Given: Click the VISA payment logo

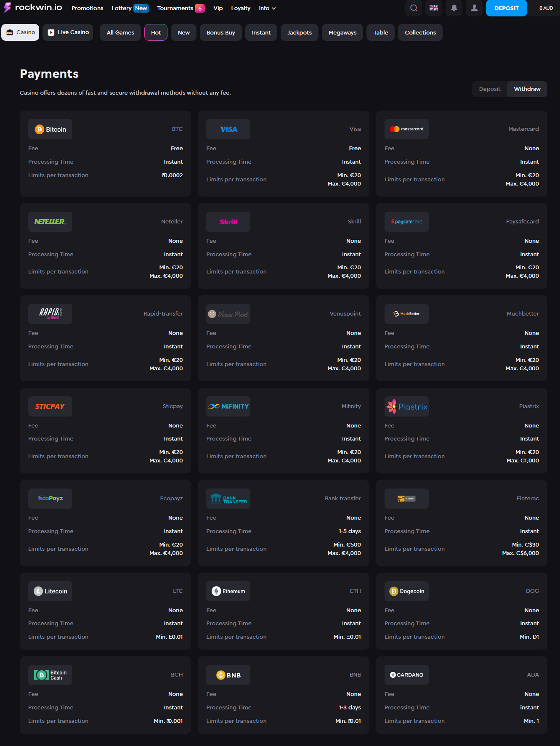Looking at the screenshot, I should click(228, 129).
